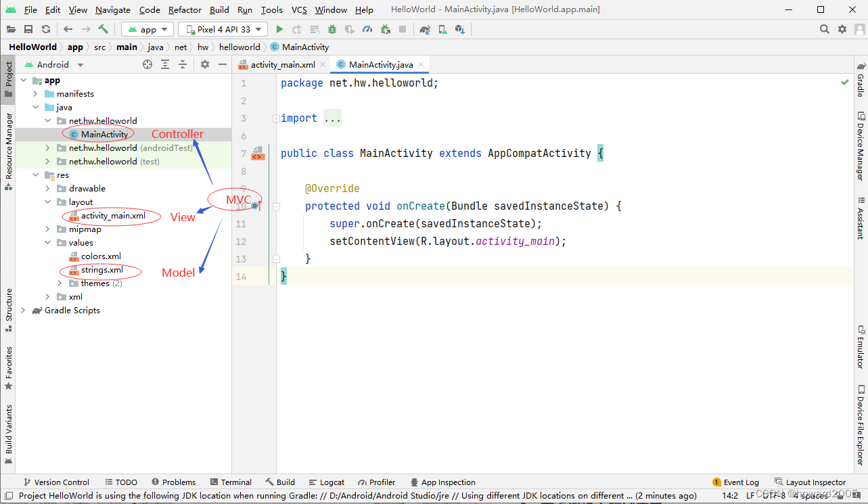Open the VCS menu

(x=299, y=9)
